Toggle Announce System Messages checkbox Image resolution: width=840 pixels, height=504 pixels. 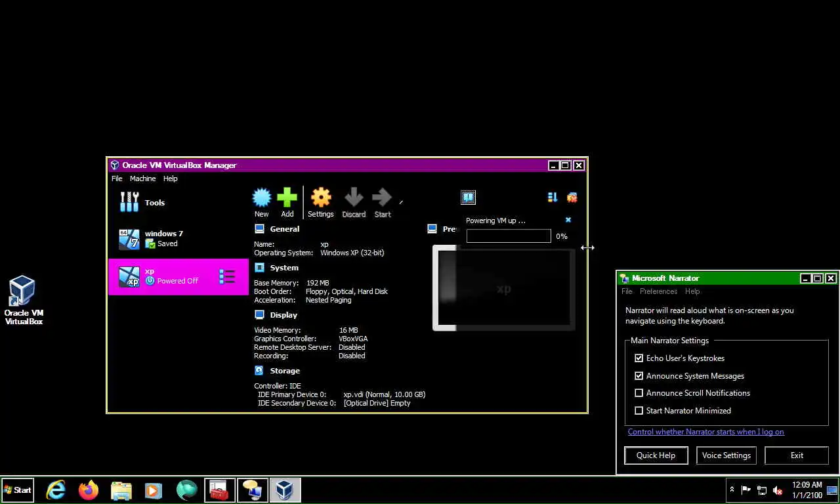click(639, 376)
